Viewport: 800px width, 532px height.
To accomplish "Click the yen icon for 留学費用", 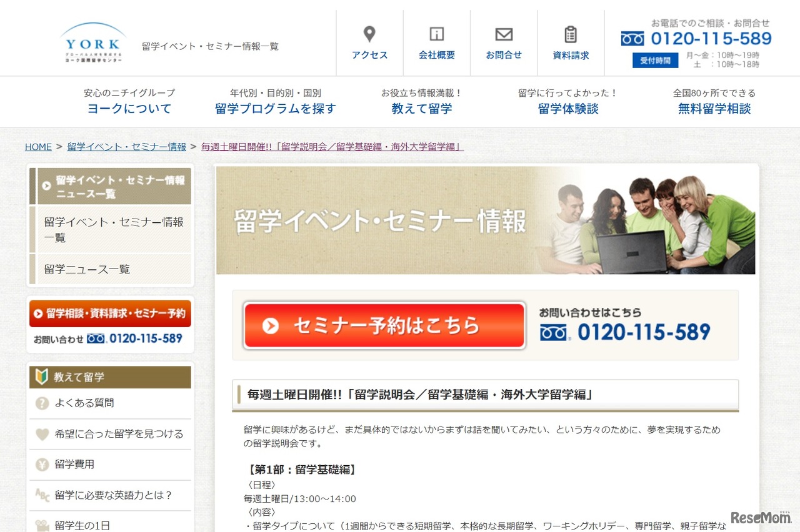I will coord(42,465).
